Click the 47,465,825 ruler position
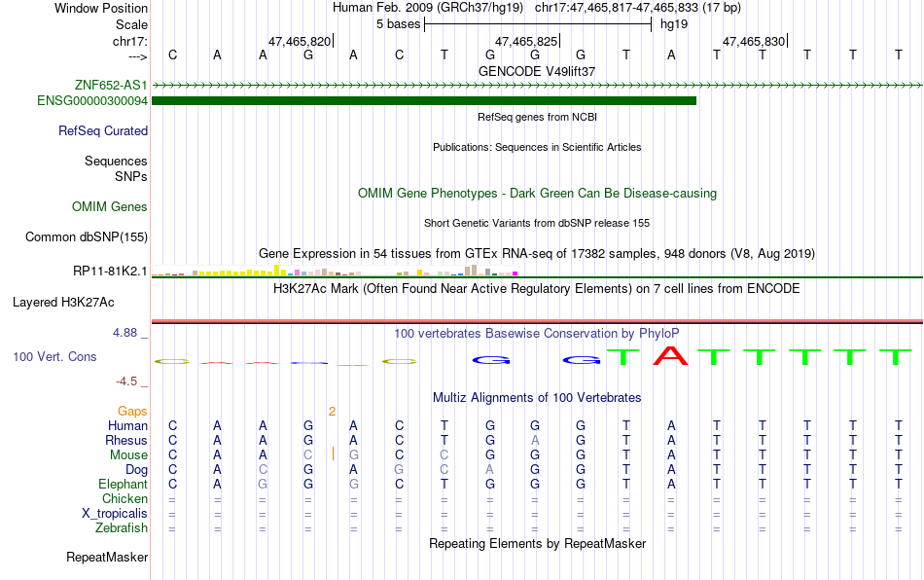 pos(526,41)
